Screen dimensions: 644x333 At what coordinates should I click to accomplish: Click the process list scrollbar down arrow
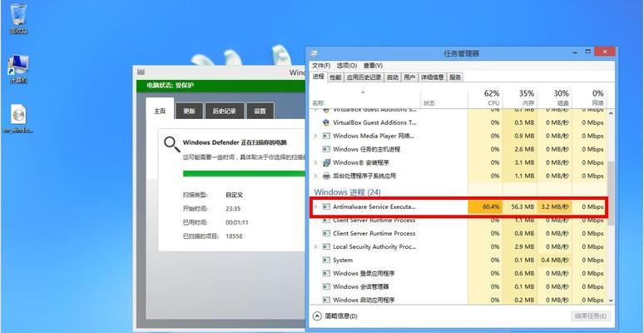click(x=611, y=300)
